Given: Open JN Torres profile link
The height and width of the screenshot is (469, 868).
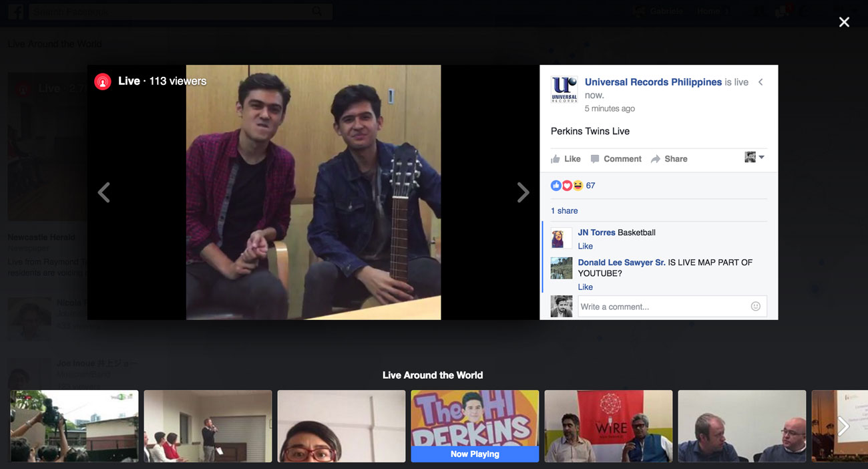Looking at the screenshot, I should (x=596, y=232).
